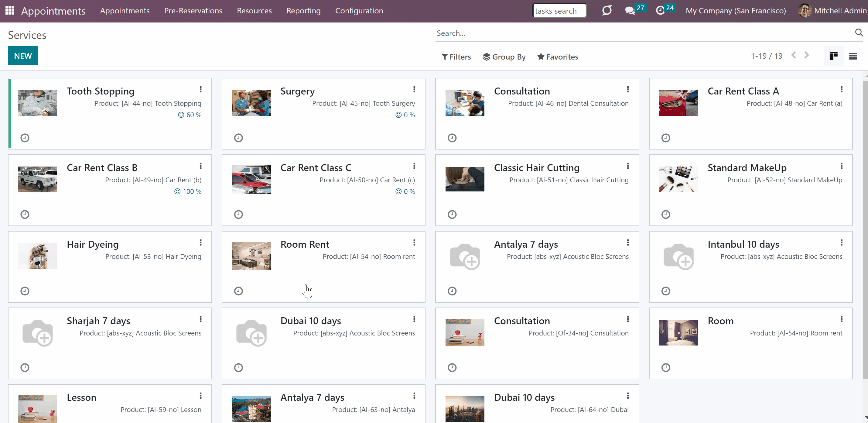Open the apps grid menu icon

pyautogui.click(x=10, y=10)
